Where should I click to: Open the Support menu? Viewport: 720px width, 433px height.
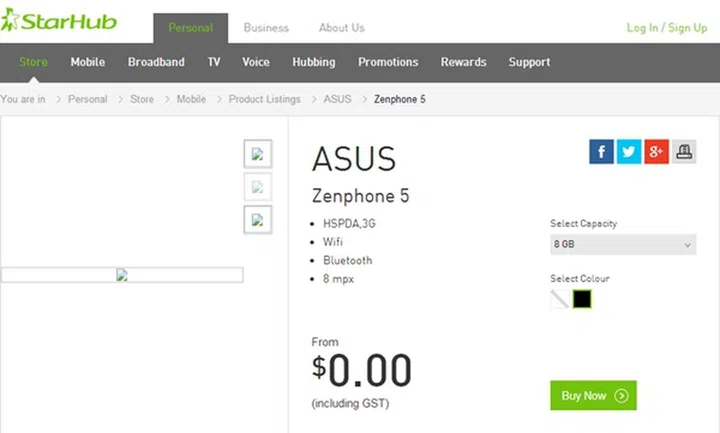coord(529,62)
